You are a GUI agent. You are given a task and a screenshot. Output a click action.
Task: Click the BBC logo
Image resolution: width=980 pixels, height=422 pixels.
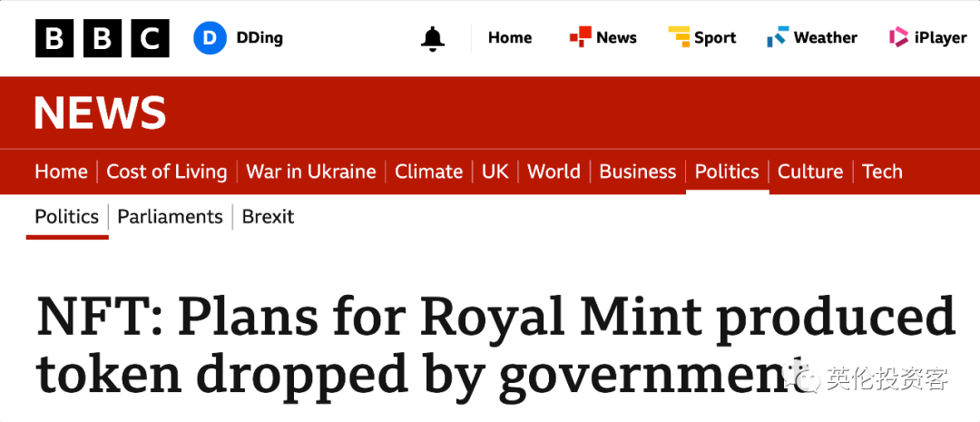point(102,38)
